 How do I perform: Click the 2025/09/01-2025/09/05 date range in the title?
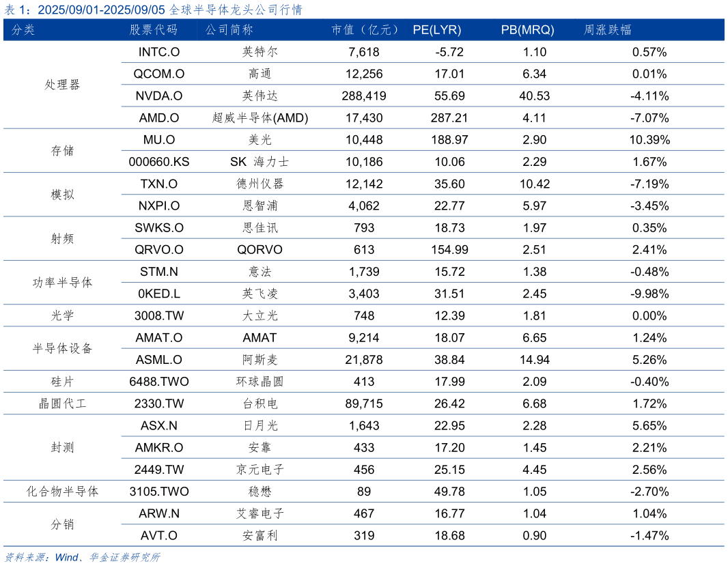[102, 10]
